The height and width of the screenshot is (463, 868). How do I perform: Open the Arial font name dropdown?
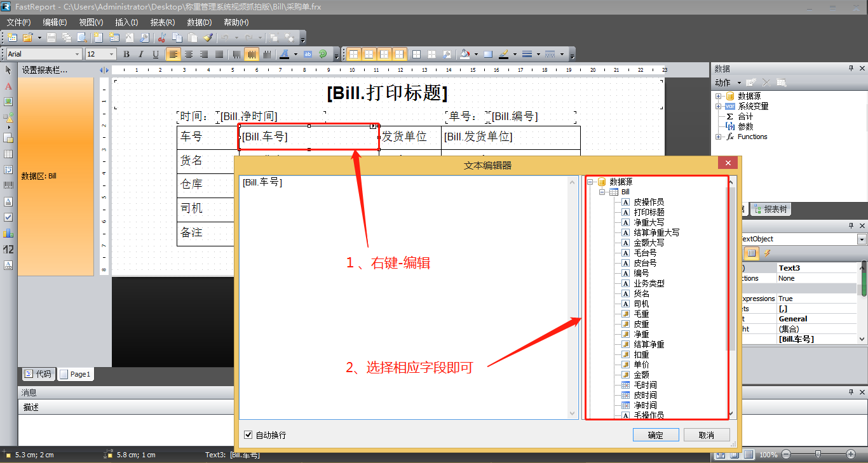click(x=78, y=55)
